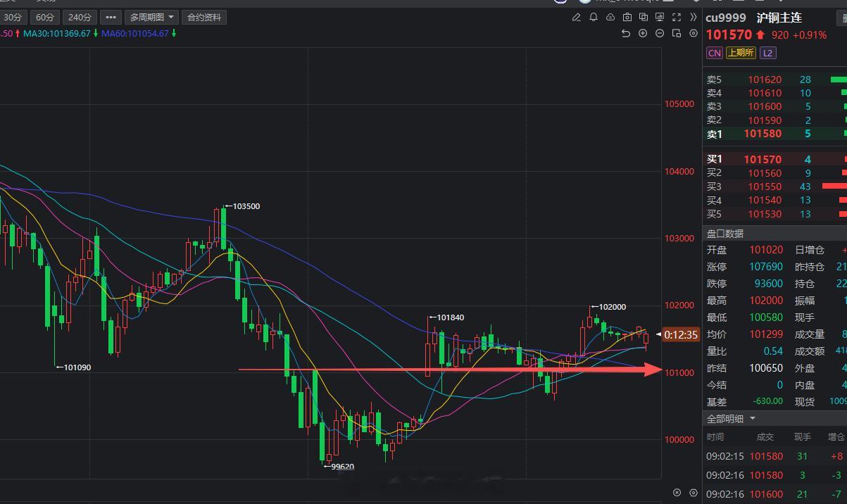The width and height of the screenshot is (847, 504).
Task: Expand the 全部明细 dropdown
Action: click(x=731, y=419)
